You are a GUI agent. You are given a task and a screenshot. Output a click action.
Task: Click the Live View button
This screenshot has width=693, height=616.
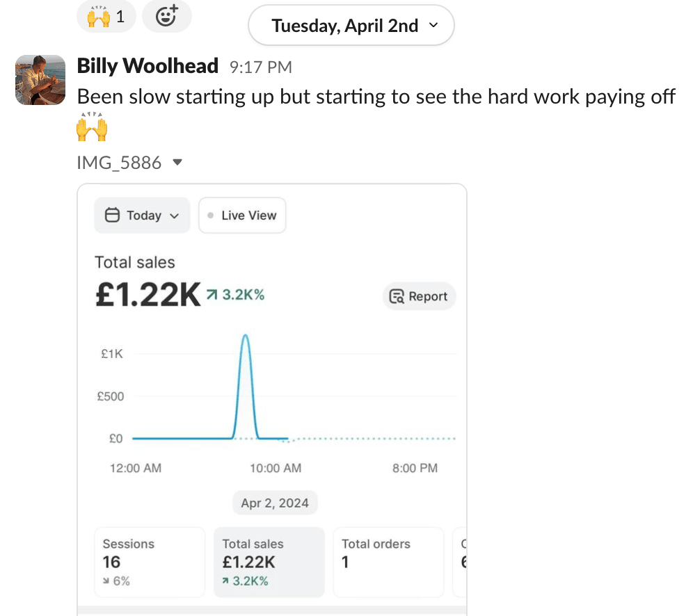click(x=242, y=216)
